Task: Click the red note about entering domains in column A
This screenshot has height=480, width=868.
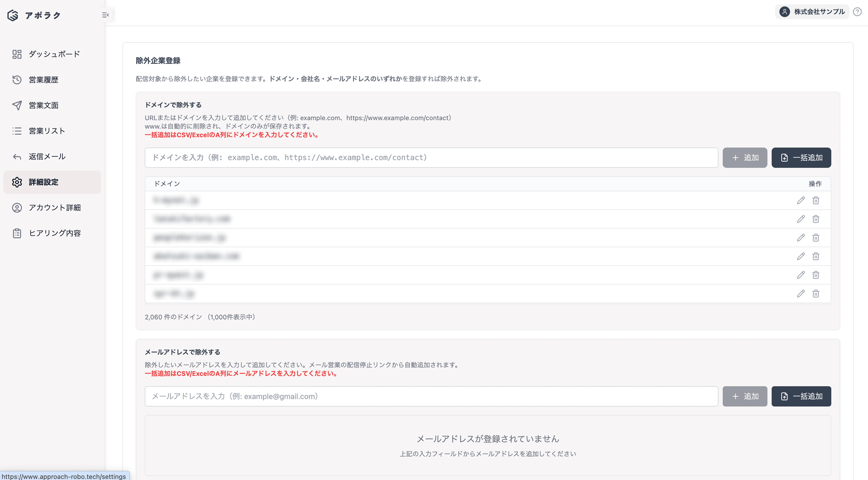Action: pos(232,135)
